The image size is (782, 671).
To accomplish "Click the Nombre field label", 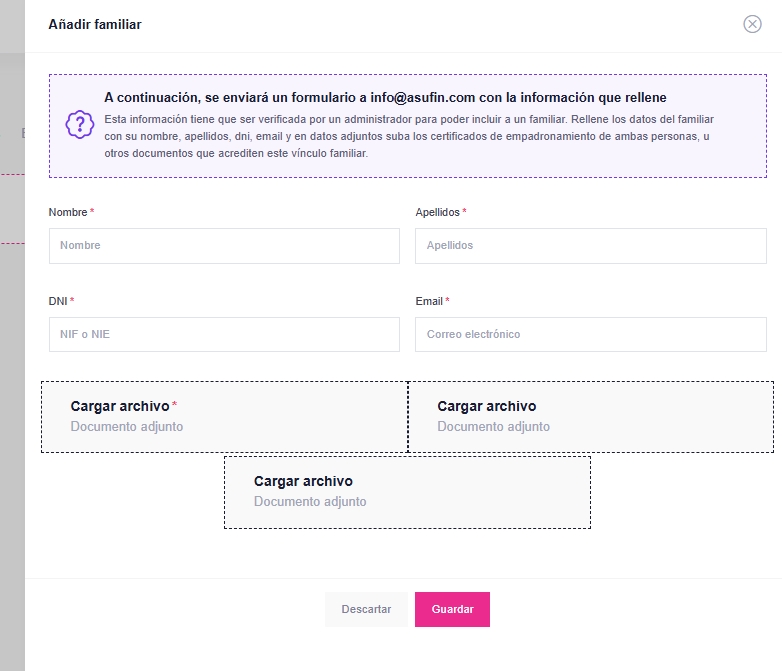I will pos(68,212).
